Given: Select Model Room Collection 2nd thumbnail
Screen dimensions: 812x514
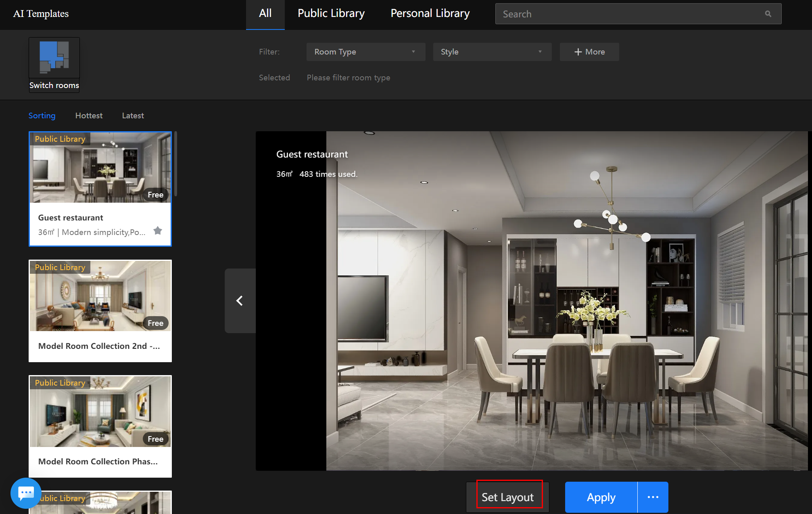Looking at the screenshot, I should point(100,296).
